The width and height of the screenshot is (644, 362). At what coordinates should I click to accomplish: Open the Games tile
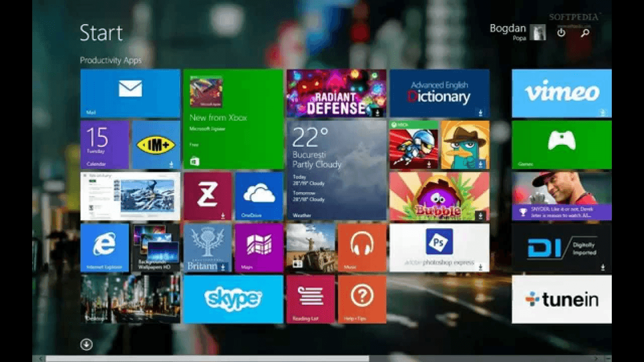click(x=561, y=144)
